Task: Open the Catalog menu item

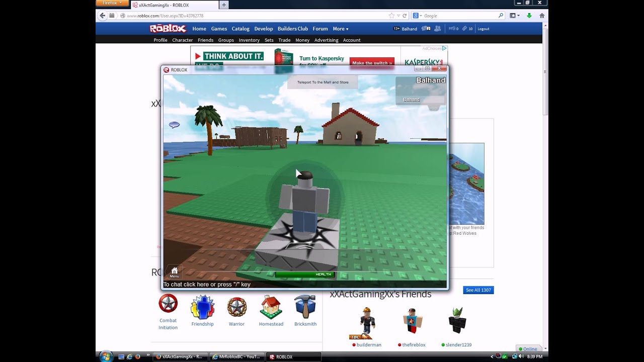Action: pos(240,29)
